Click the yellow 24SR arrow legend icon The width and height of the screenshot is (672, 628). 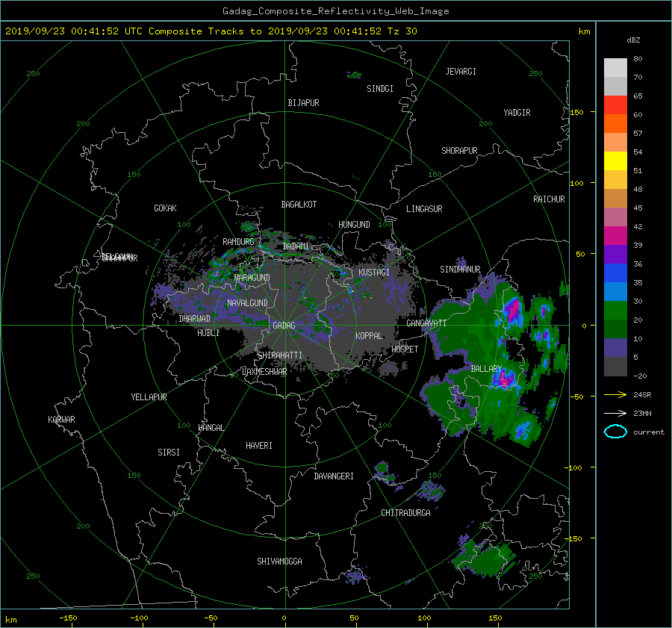(x=615, y=394)
